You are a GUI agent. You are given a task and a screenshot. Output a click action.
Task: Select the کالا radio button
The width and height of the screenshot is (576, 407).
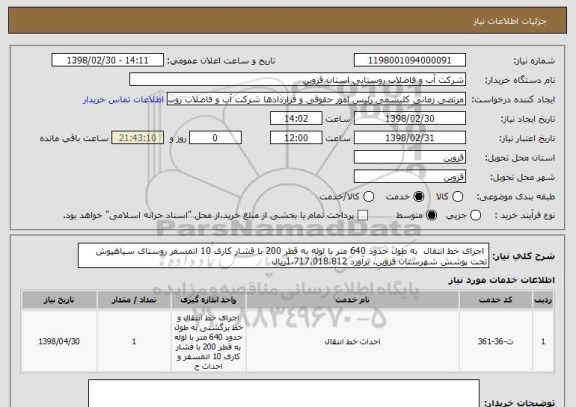coord(457,197)
